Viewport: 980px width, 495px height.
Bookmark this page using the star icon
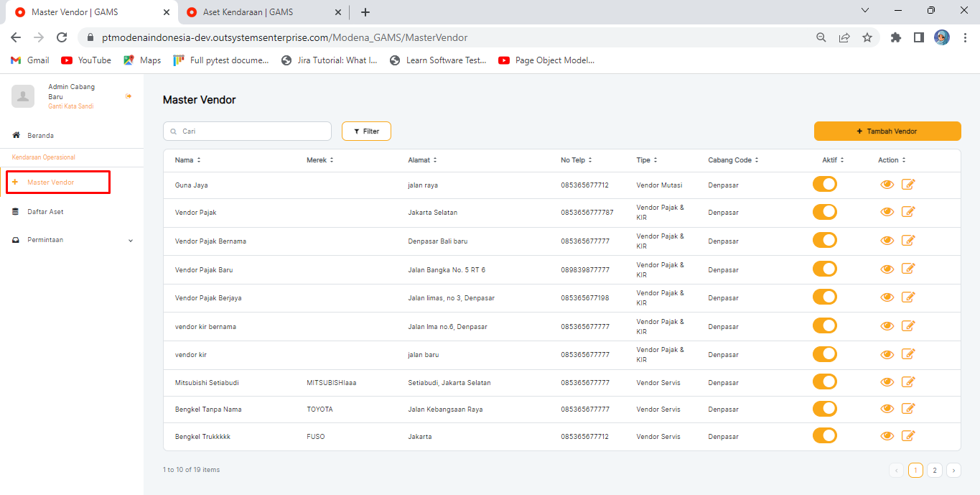tap(867, 37)
